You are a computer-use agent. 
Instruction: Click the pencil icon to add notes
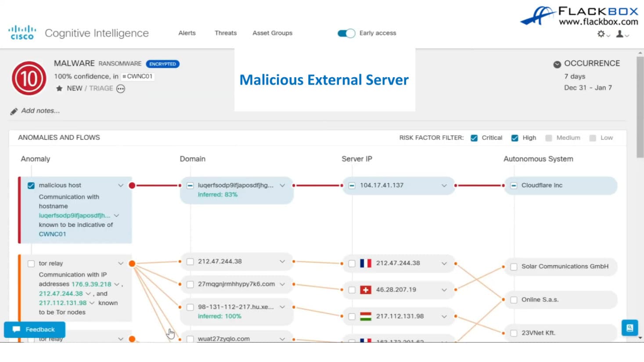[x=14, y=111]
